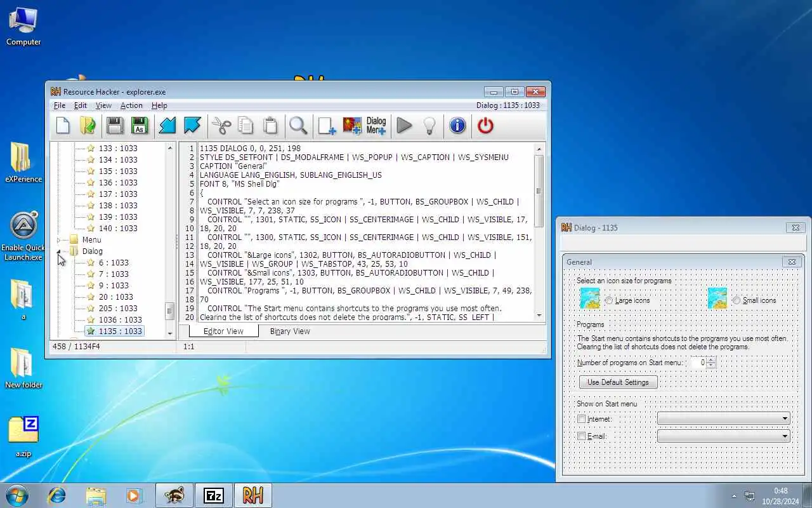Open the View menu
The image size is (812, 508).
pyautogui.click(x=103, y=105)
